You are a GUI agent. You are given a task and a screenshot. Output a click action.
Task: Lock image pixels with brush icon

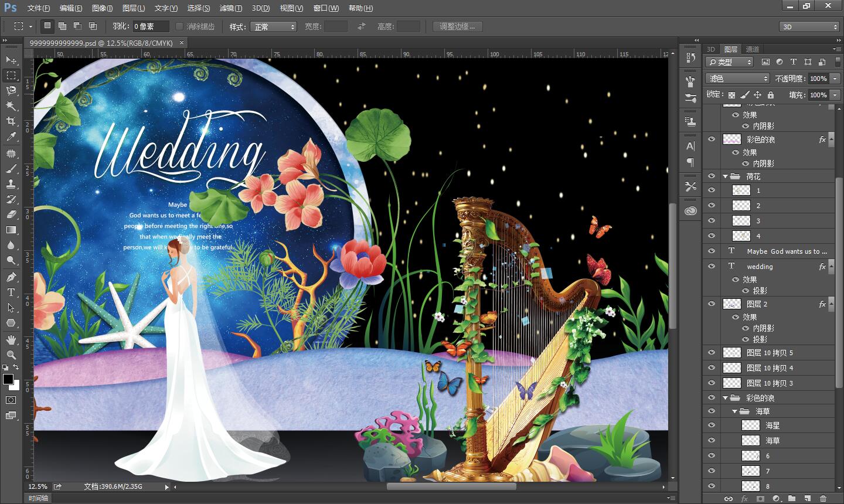(x=744, y=95)
